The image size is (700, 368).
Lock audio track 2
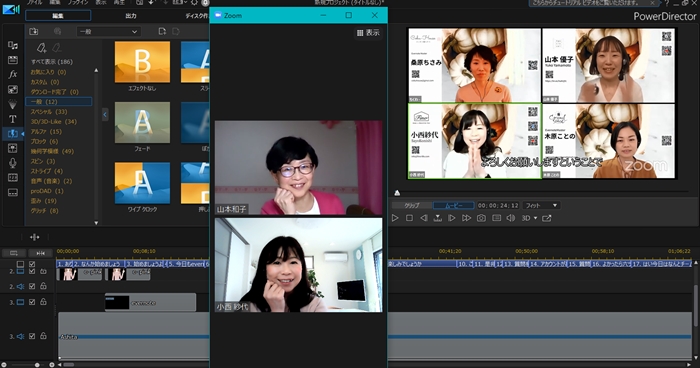[43, 286]
